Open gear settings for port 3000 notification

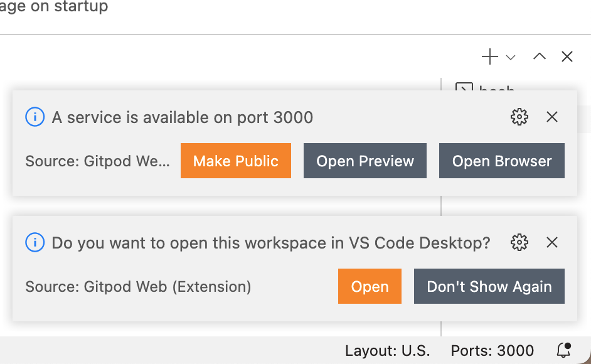(x=519, y=117)
